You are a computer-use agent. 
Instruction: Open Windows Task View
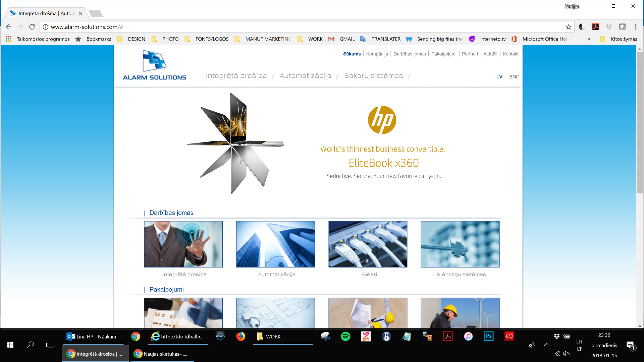(x=50, y=345)
